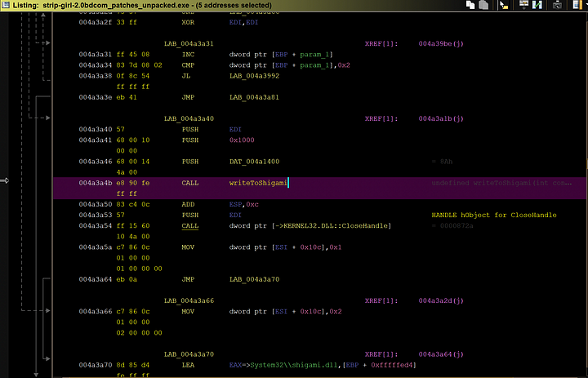Select label LAB_004a3a40

point(189,119)
